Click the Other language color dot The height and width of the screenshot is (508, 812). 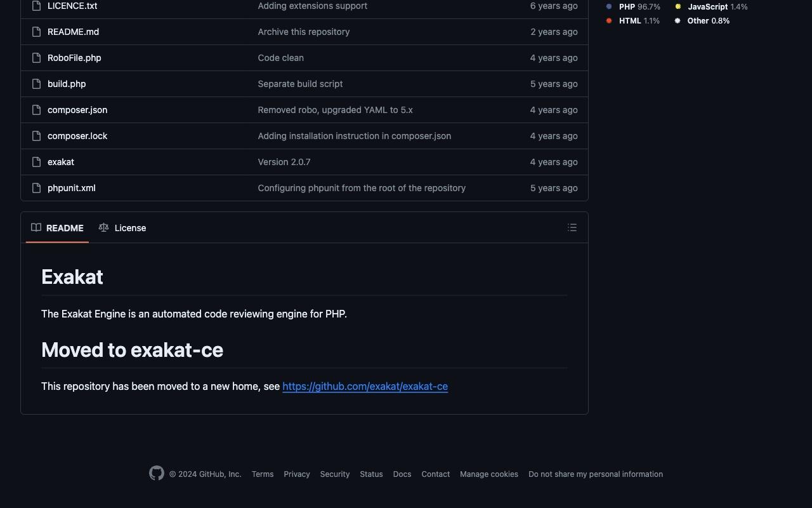678,20
